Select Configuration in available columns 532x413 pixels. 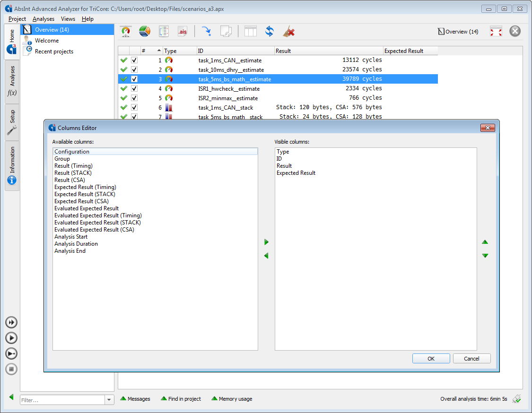click(x=155, y=152)
